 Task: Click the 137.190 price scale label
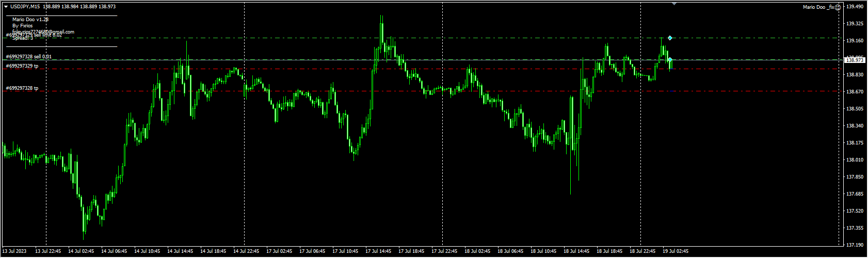coord(855,245)
